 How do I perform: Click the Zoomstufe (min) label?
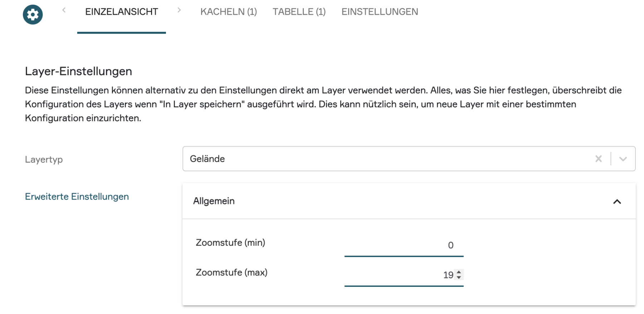pyautogui.click(x=230, y=242)
